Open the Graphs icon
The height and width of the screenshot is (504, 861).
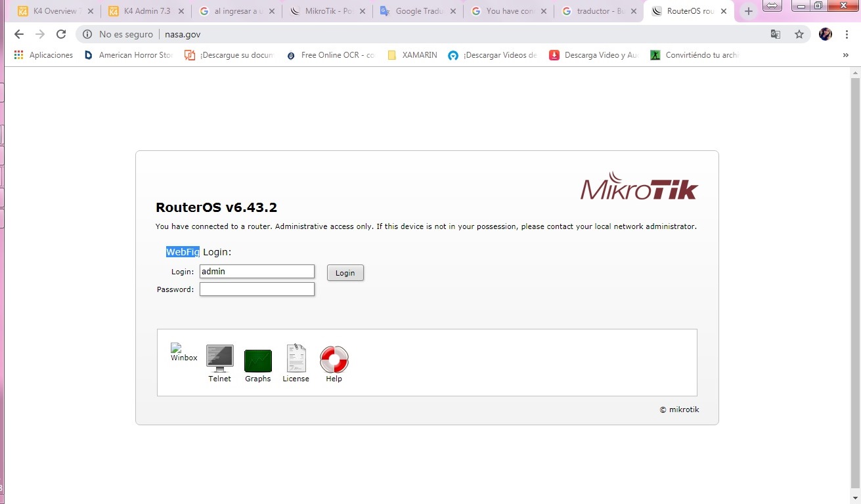(x=257, y=360)
